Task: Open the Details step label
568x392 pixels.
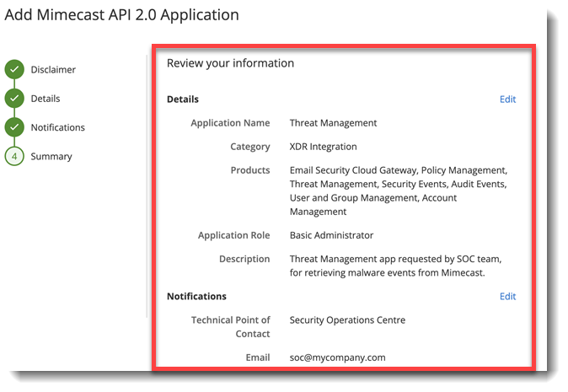Action: pyautogui.click(x=46, y=99)
